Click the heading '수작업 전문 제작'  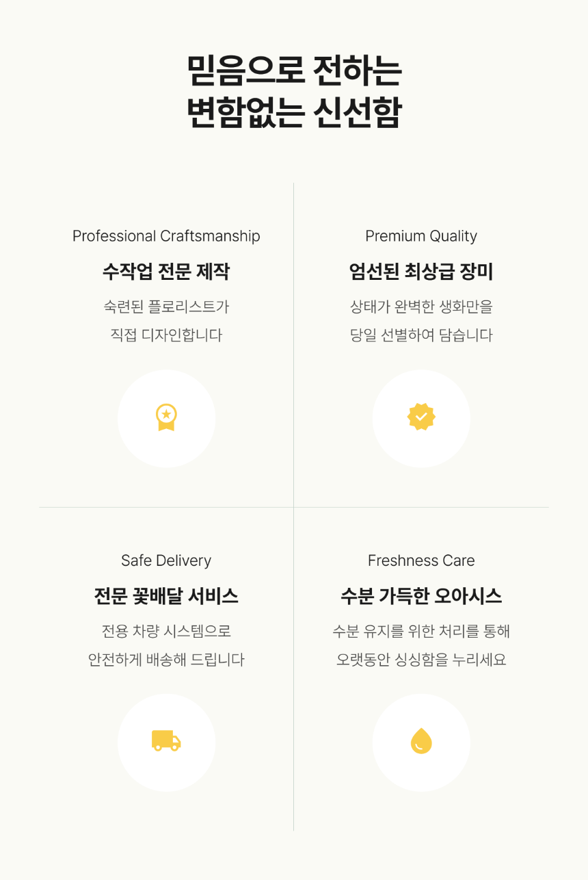click(x=166, y=272)
